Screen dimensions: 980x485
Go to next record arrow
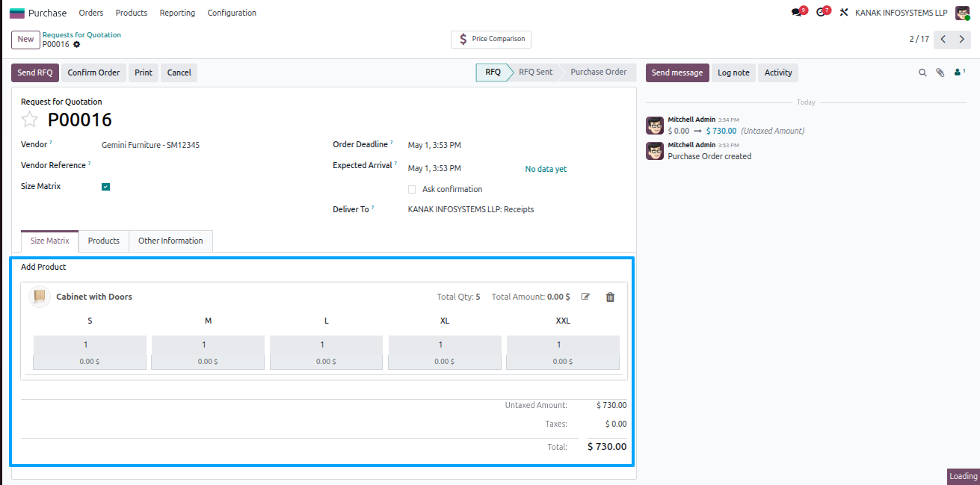961,39
